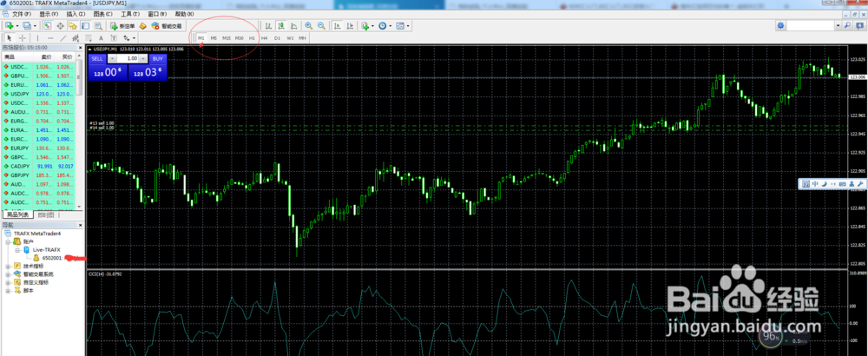The height and width of the screenshot is (356, 868).
Task: Click the blue community gear icon
Action: (x=780, y=25)
